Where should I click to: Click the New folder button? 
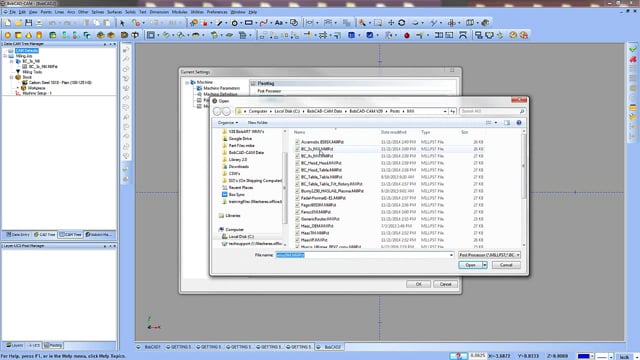(258, 122)
